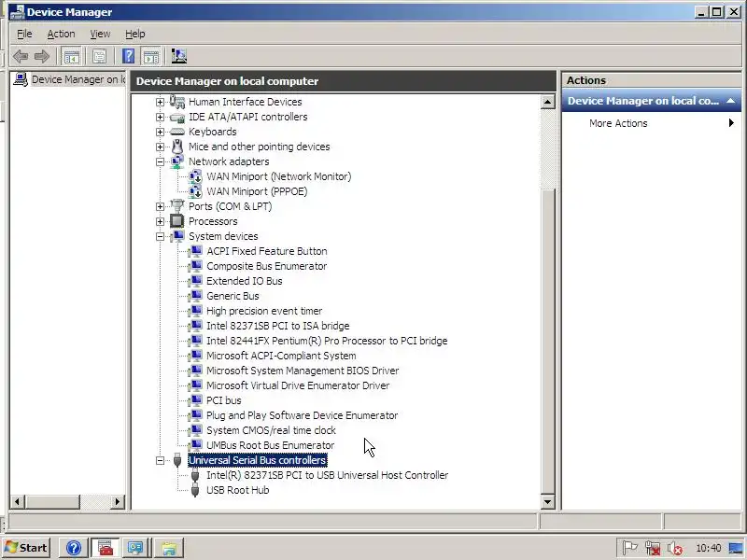747x560 pixels.
Task: Click the Human Interface Devices icon
Action: 177,102
